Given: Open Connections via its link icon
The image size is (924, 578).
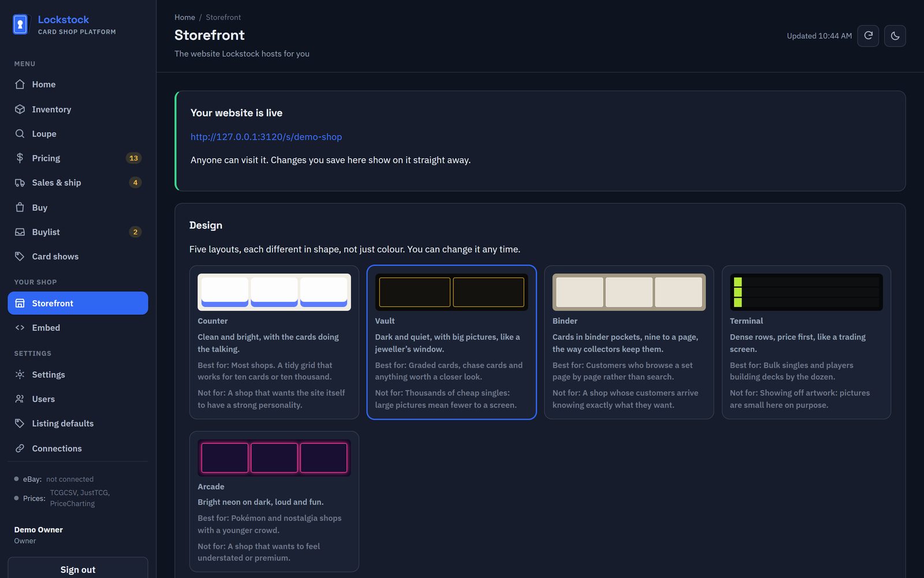Looking at the screenshot, I should point(20,448).
